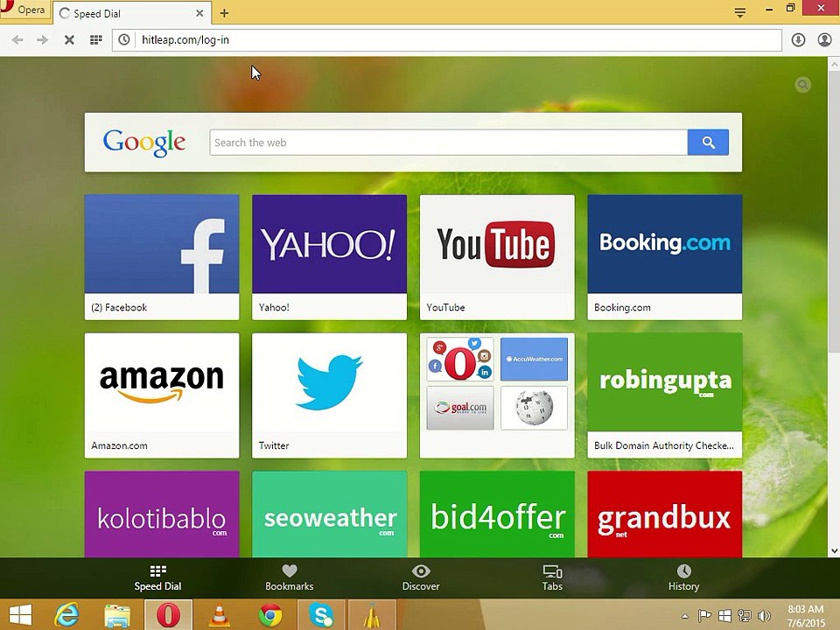The height and width of the screenshot is (630, 840).
Task: Open the user account icon
Action: (x=824, y=39)
